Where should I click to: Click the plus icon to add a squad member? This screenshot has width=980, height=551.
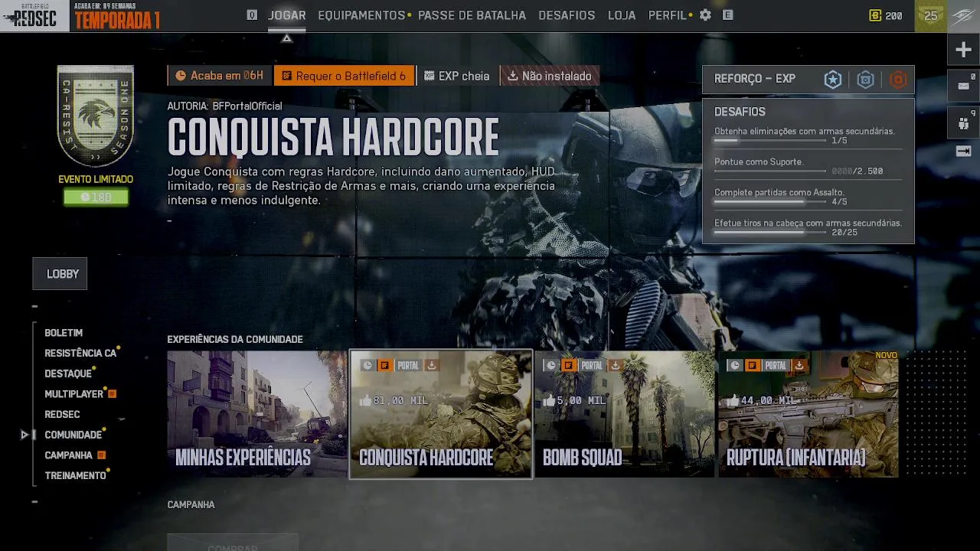pyautogui.click(x=964, y=51)
